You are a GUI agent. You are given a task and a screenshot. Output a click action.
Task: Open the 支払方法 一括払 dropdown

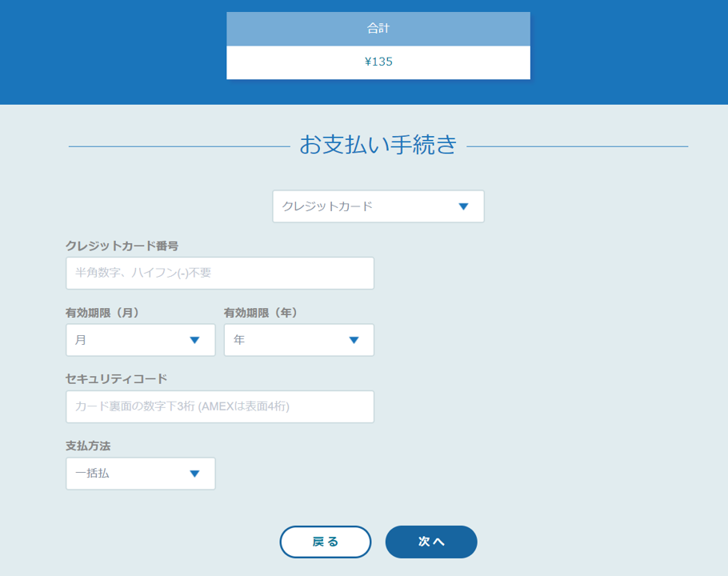tap(141, 474)
